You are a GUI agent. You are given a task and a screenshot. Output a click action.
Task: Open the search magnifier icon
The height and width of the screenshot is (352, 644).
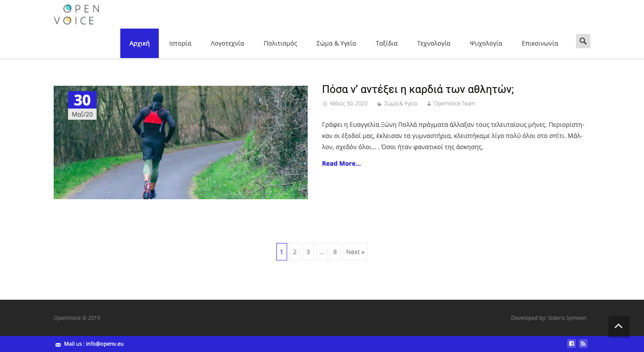point(583,41)
